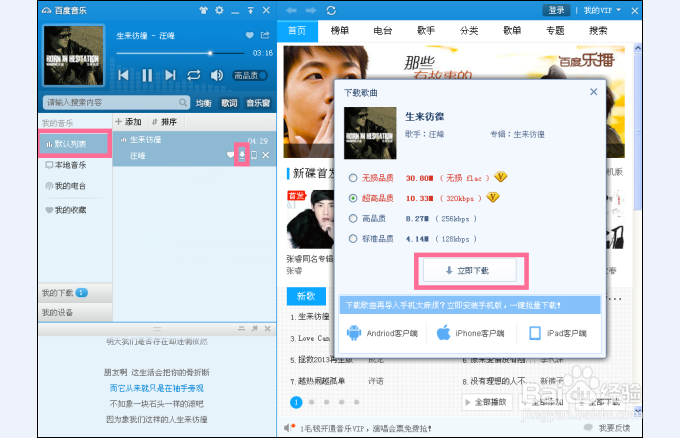The width and height of the screenshot is (680, 438).
Task: Go to page 1 pagination dot
Action: coord(296,402)
